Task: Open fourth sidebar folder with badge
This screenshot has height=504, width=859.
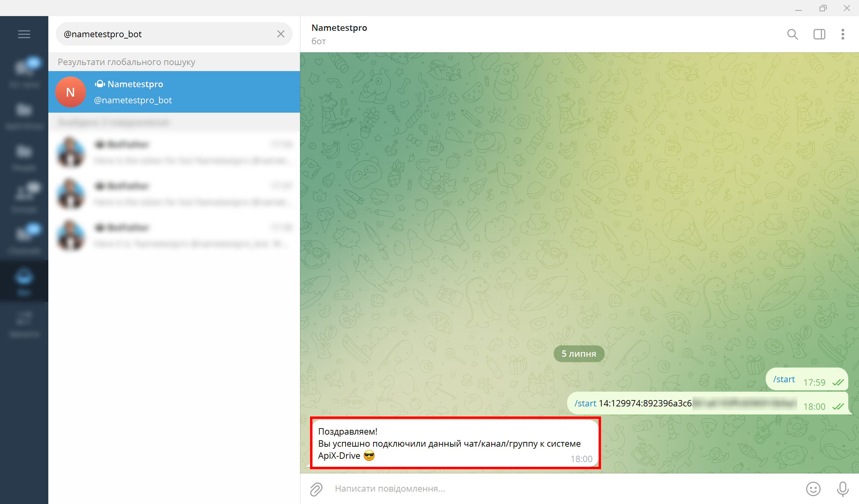Action: (x=24, y=198)
